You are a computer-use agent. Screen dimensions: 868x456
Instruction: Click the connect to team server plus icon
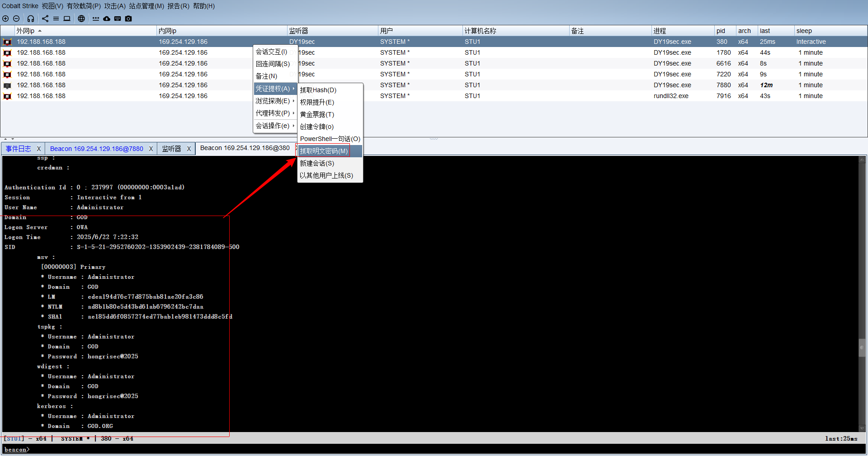click(5, 19)
